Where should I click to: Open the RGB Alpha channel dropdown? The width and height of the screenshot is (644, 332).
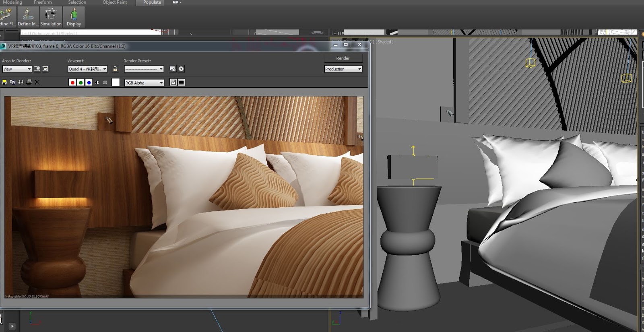tap(144, 83)
